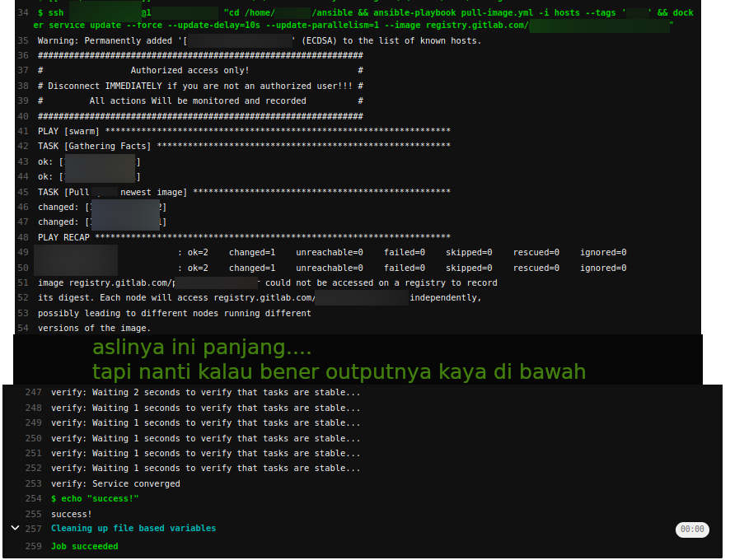
Task: Select line number 259 Job succeeded
Action: (x=33, y=546)
